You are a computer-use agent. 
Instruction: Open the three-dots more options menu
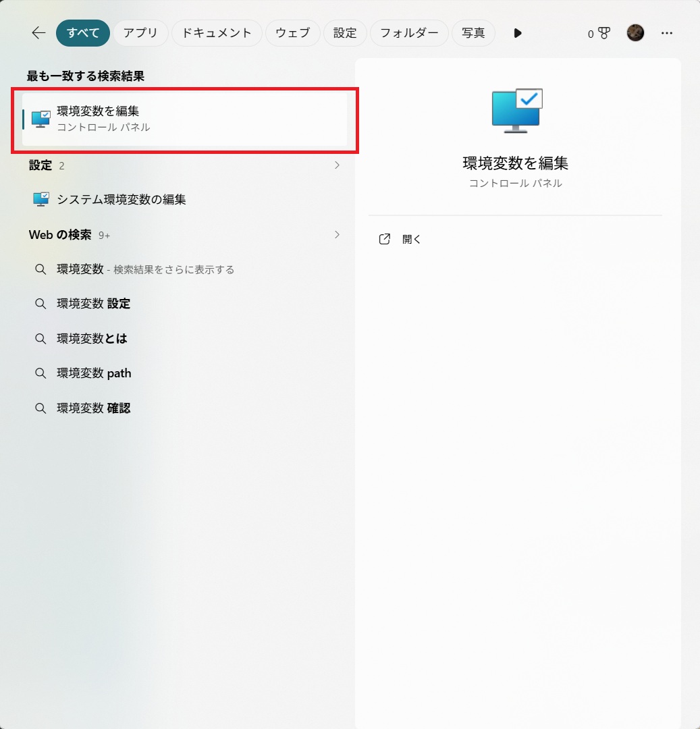click(666, 33)
